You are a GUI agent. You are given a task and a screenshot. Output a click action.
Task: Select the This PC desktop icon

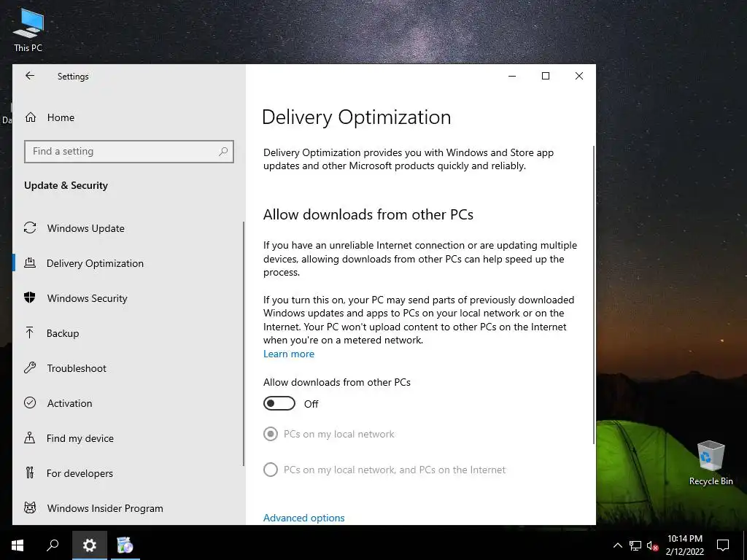point(28,29)
